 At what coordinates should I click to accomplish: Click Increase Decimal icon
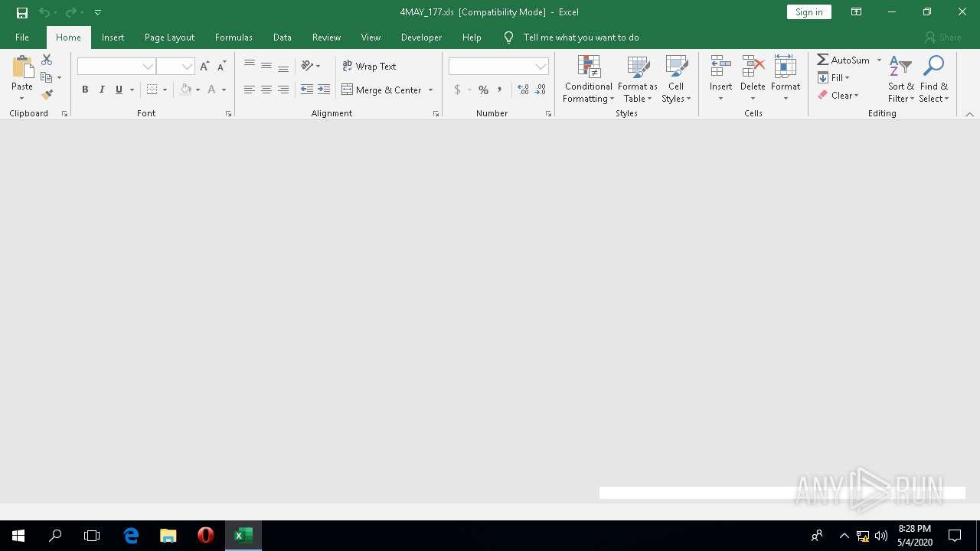point(523,90)
